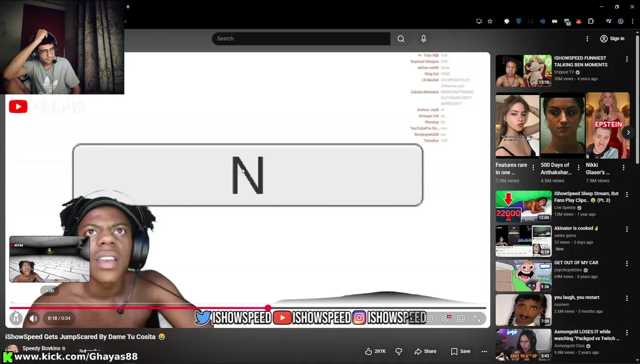Click the 0:18 / 0:34 time display
The height and width of the screenshot is (364, 640).
59,318
